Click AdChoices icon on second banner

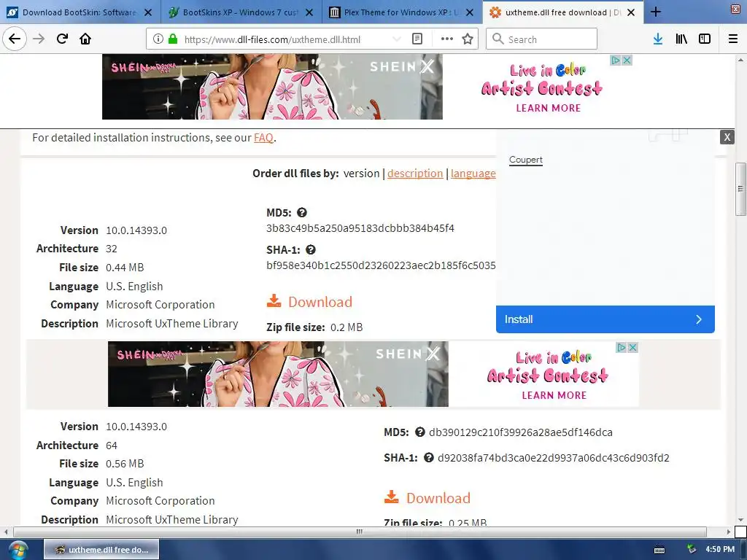click(622, 348)
